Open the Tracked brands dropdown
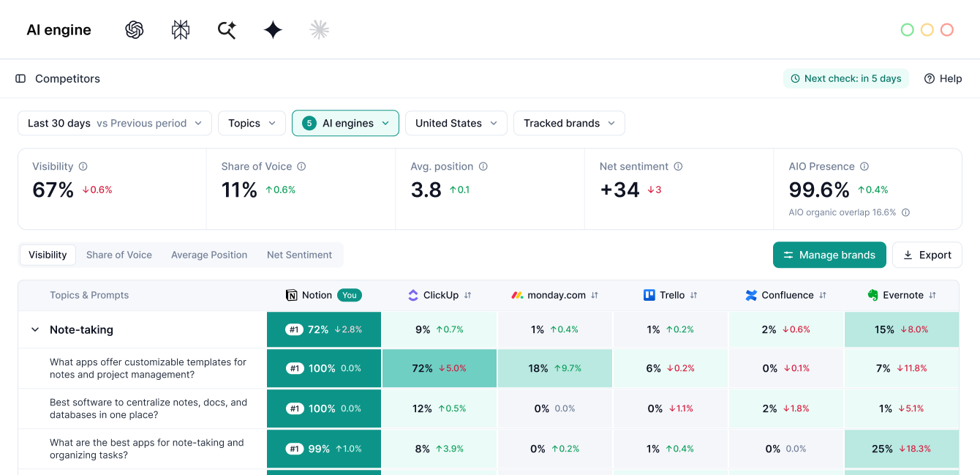Screen dimensions: 980x475 (x=569, y=123)
